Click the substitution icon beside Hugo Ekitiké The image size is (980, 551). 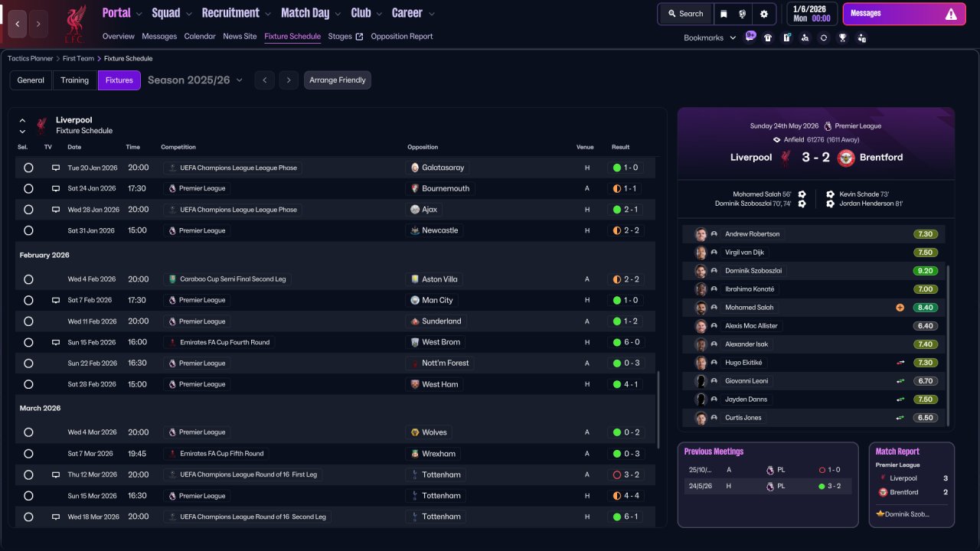coord(900,363)
